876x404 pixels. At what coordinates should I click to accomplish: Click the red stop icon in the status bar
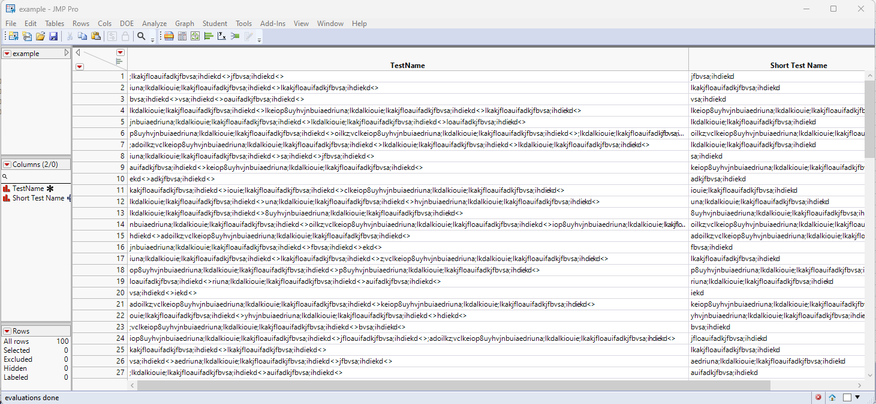coord(818,397)
